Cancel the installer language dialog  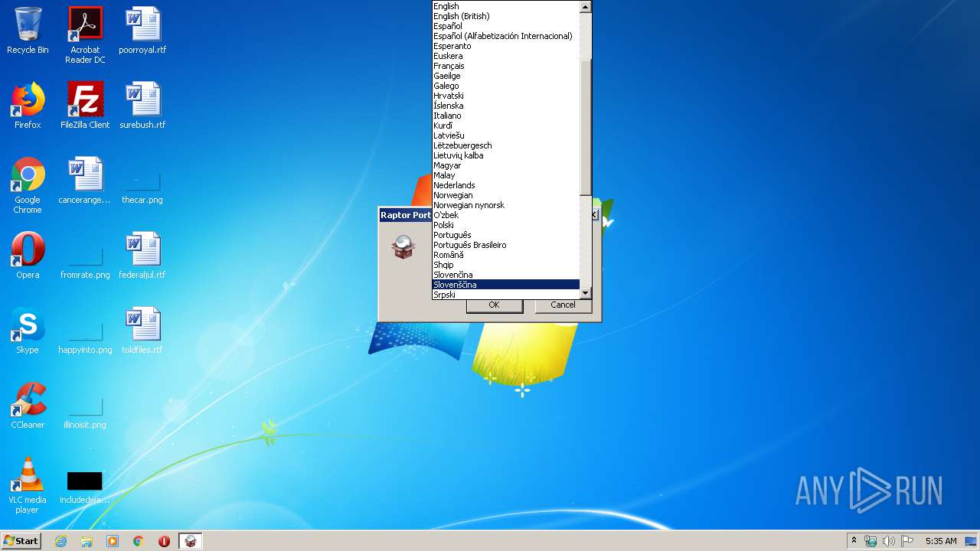point(563,305)
